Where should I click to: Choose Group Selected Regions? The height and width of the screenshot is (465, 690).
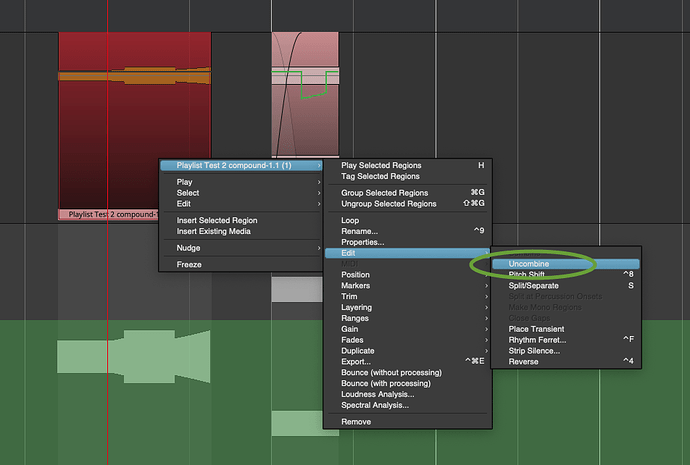(x=384, y=193)
